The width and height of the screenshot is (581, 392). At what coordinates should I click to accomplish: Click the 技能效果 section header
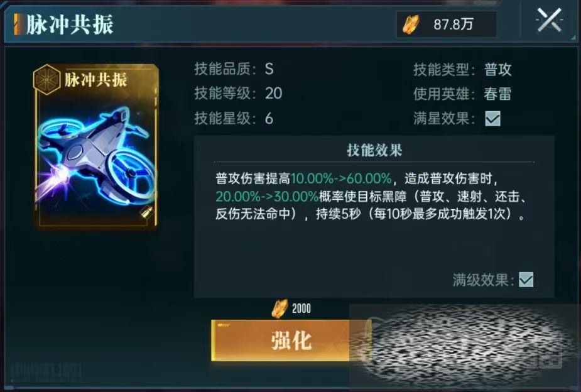pos(374,150)
